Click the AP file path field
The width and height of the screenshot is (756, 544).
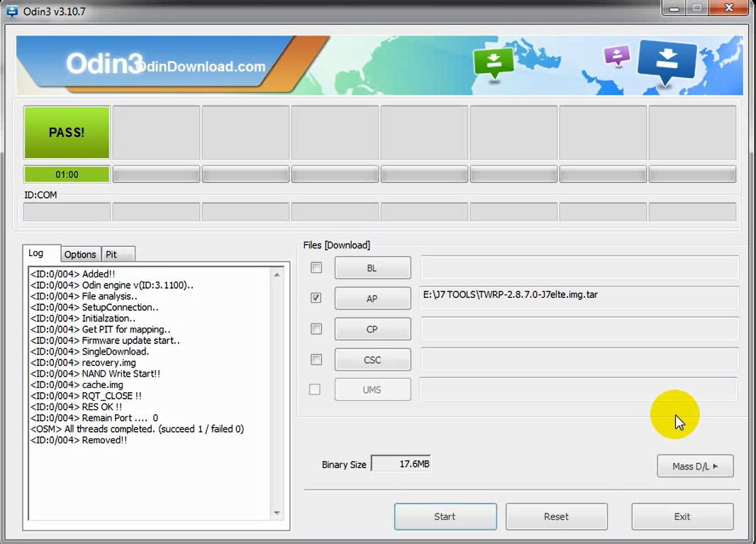tap(579, 298)
